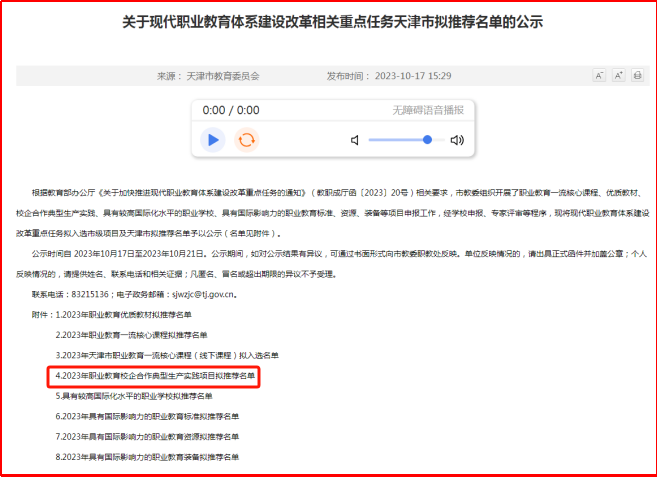Click the orange replay/loop audio icon
657x477 pixels.
[x=246, y=139]
